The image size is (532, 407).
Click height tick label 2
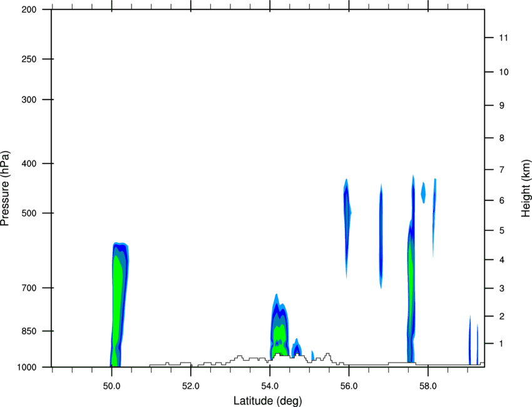[x=501, y=316]
